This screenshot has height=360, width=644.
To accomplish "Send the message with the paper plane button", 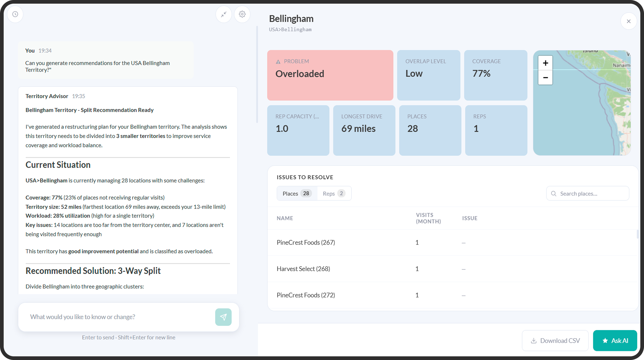I will 223,317.
